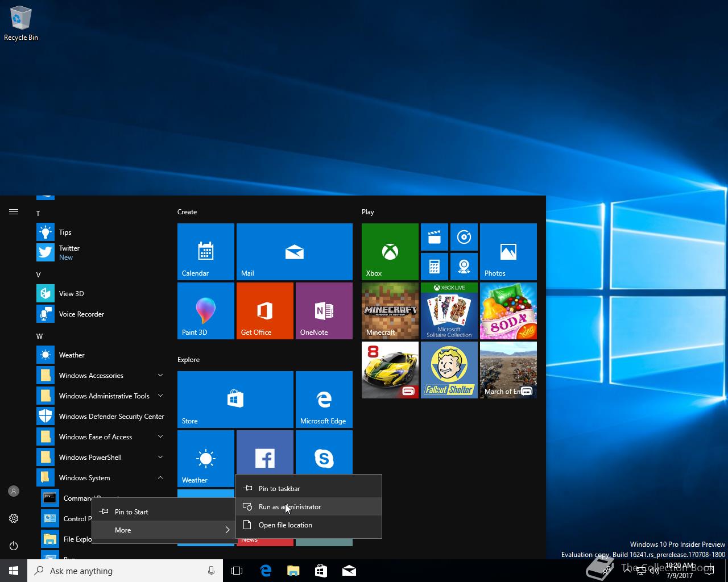The height and width of the screenshot is (582, 728).
Task: Open the Calendar tile
Action: pos(206,252)
